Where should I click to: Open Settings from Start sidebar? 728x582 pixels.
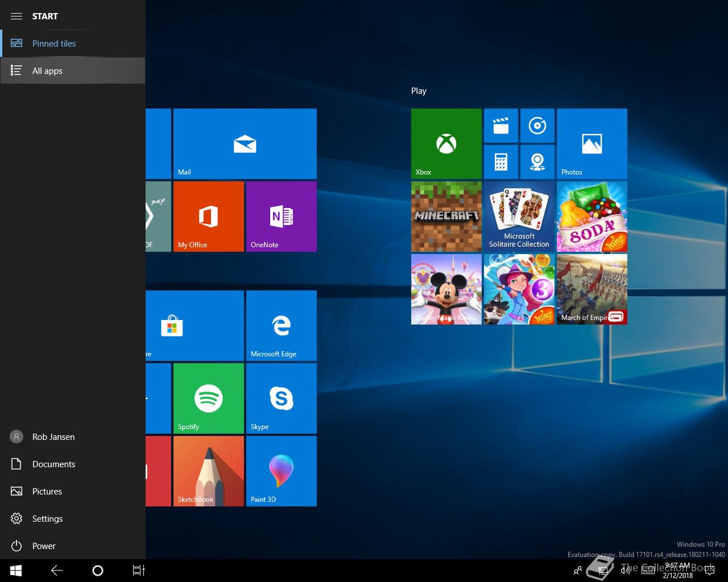coord(73,518)
